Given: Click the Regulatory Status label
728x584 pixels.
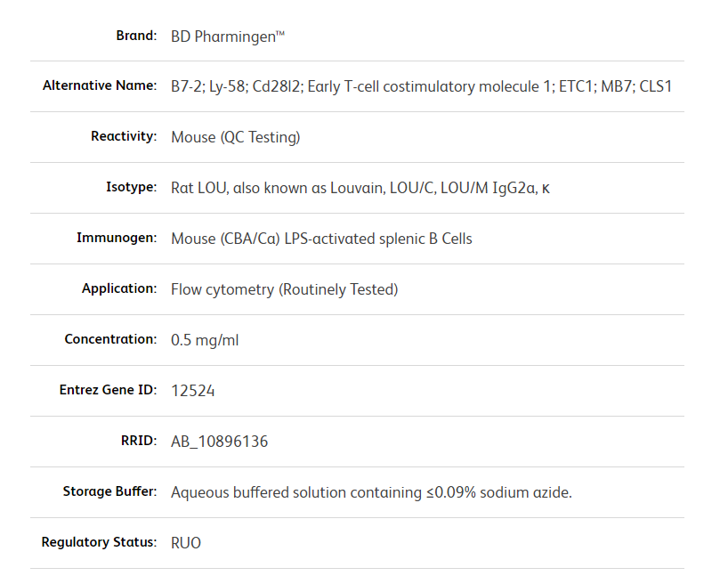Looking at the screenshot, I should pyautogui.click(x=99, y=542).
